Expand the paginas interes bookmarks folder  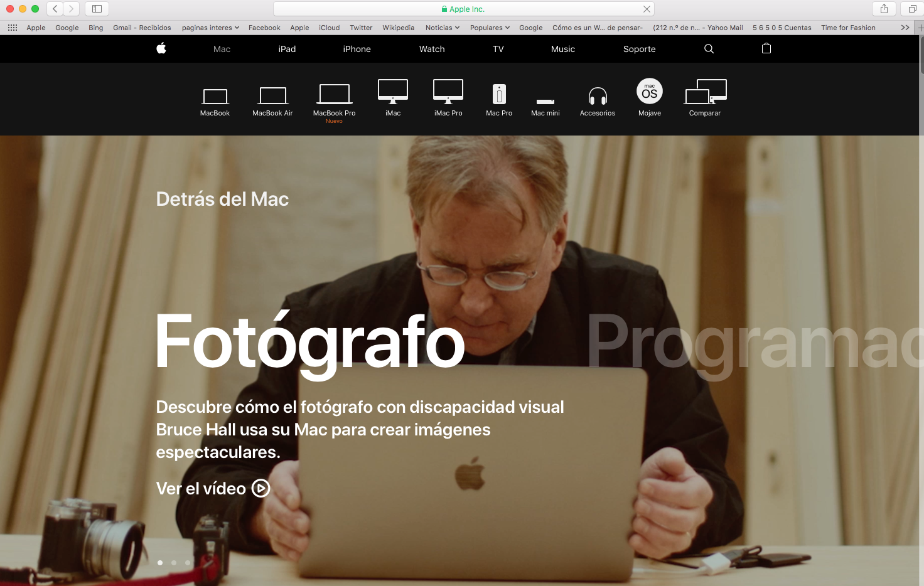coord(210,28)
